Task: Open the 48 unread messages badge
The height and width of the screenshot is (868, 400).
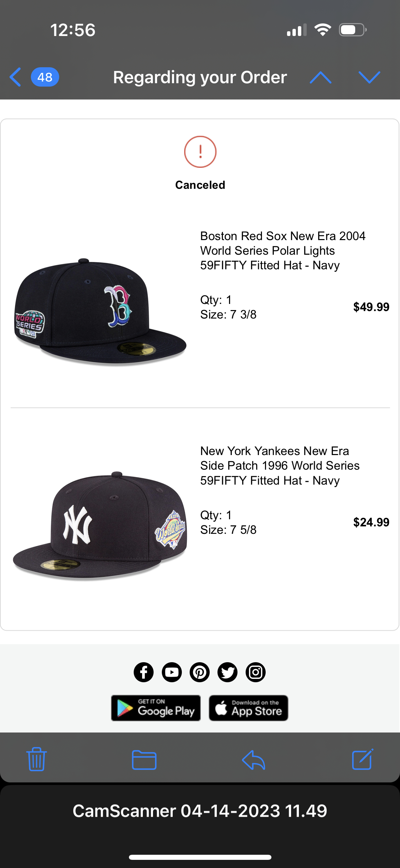Action: tap(45, 77)
